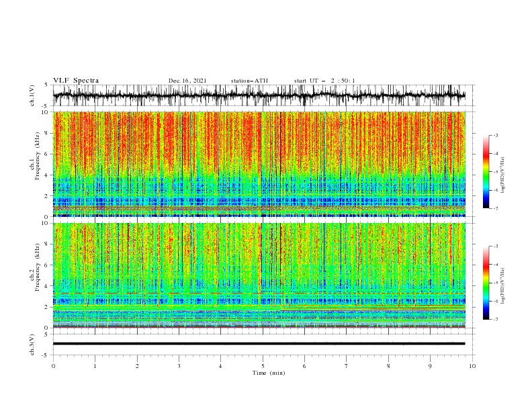Click the ch.1 spectrogram panel
The width and height of the screenshot is (532, 411).
pos(259,164)
